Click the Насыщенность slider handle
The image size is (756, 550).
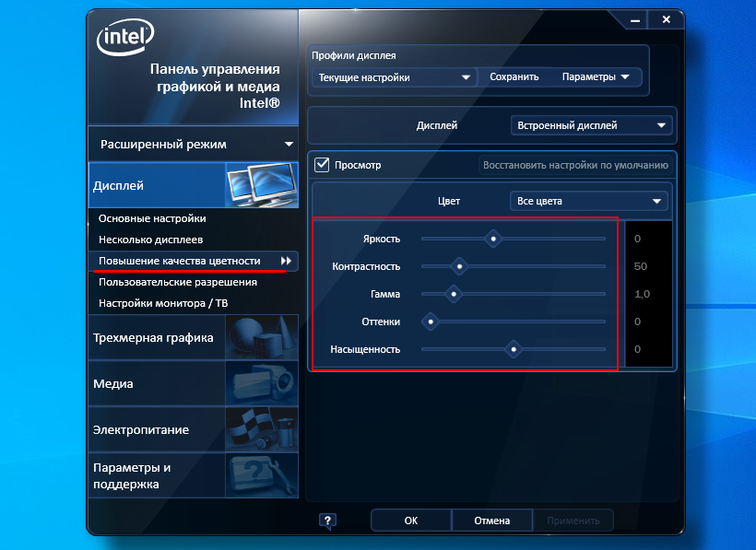coord(514,349)
